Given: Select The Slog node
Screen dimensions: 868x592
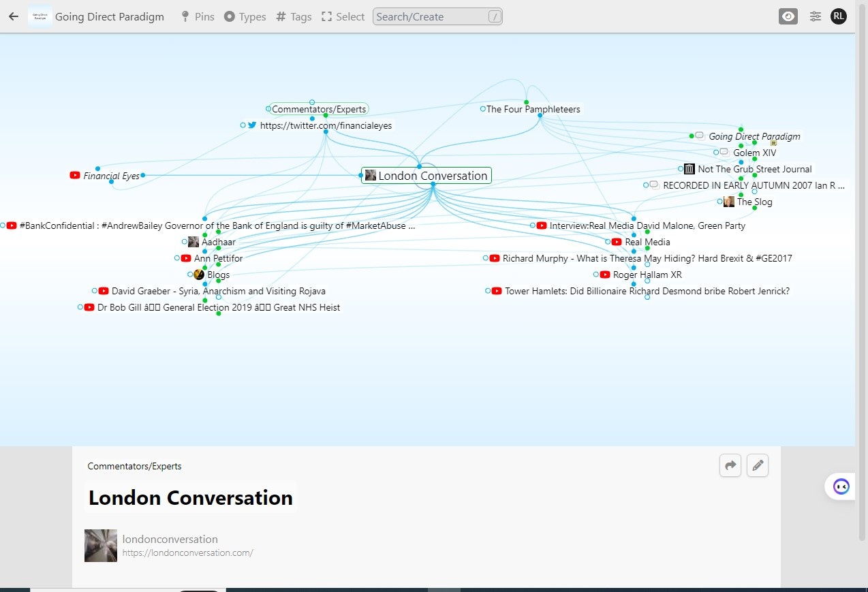Looking at the screenshot, I should (754, 202).
